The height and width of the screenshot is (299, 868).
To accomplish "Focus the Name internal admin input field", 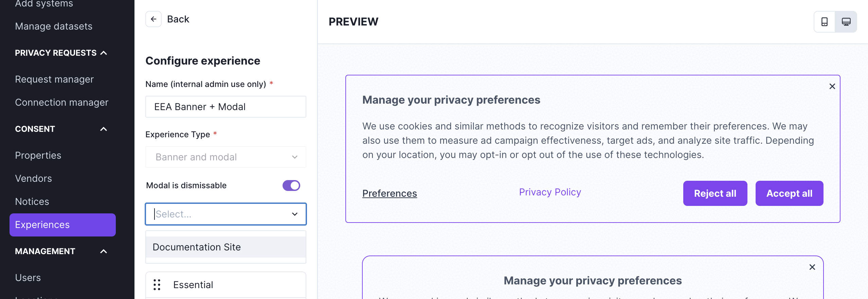I will tap(226, 107).
